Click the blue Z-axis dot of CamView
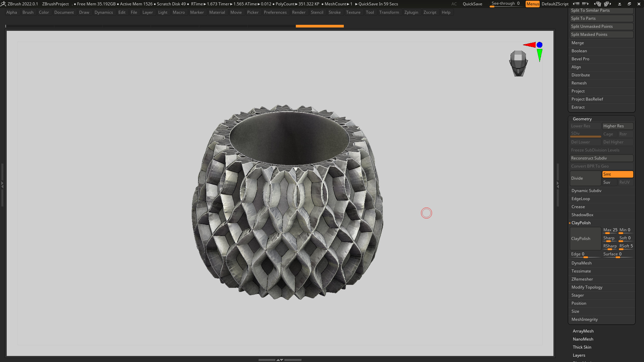 coord(539,45)
